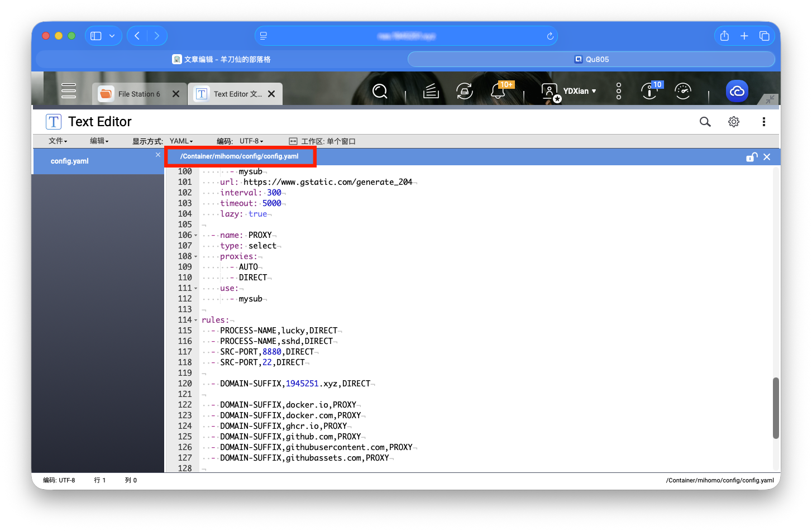Expand the YDXian user menu
The width and height of the screenshot is (812, 531).
pyautogui.click(x=579, y=91)
